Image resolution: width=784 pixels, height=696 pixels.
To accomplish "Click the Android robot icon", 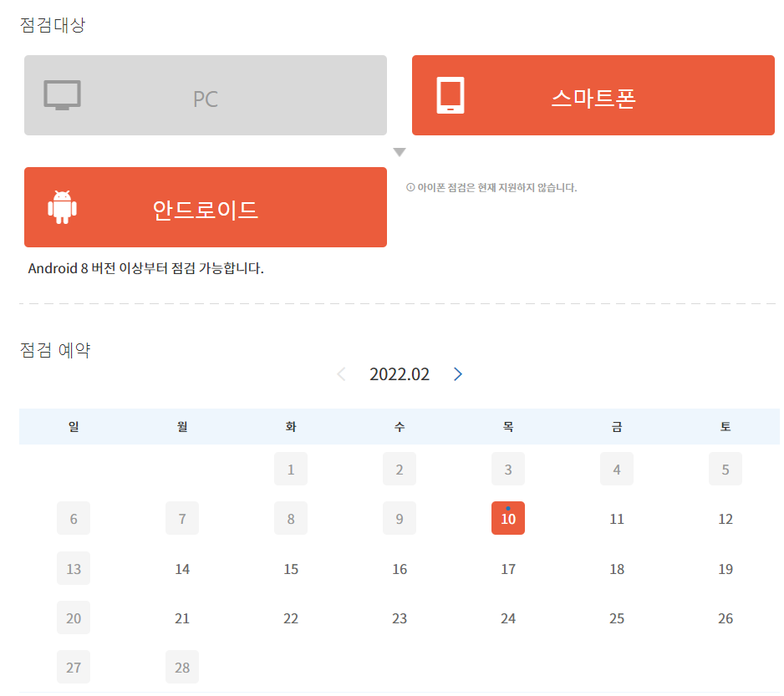I will click(x=60, y=206).
